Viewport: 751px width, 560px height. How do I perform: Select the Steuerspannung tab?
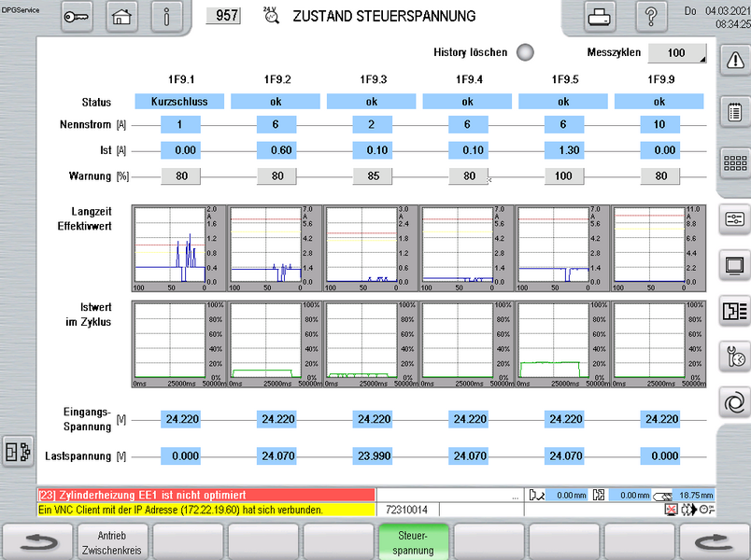click(x=413, y=542)
